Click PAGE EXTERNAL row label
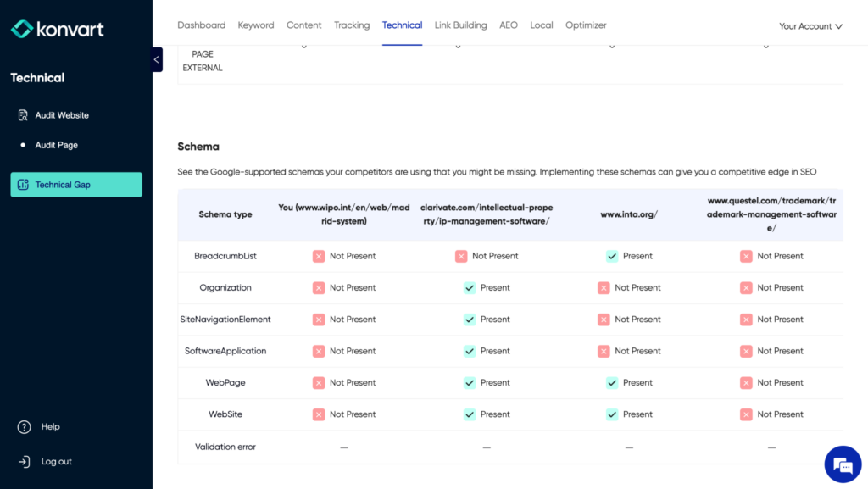This screenshot has width=868, height=489. coord(203,61)
